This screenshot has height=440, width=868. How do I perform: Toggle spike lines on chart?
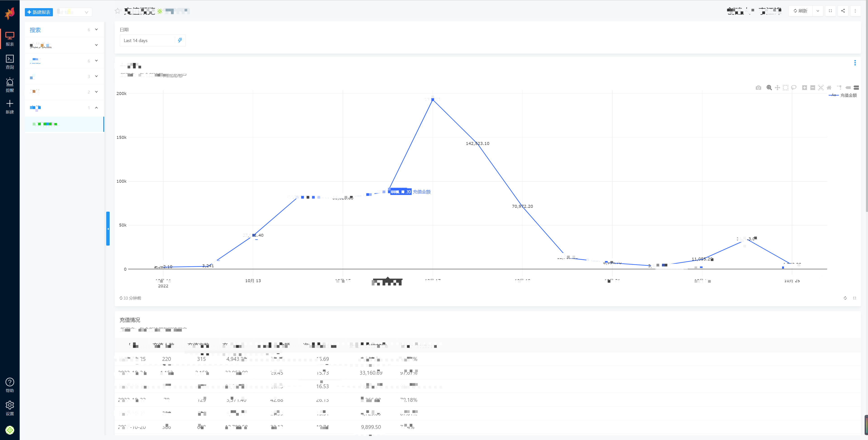click(839, 88)
